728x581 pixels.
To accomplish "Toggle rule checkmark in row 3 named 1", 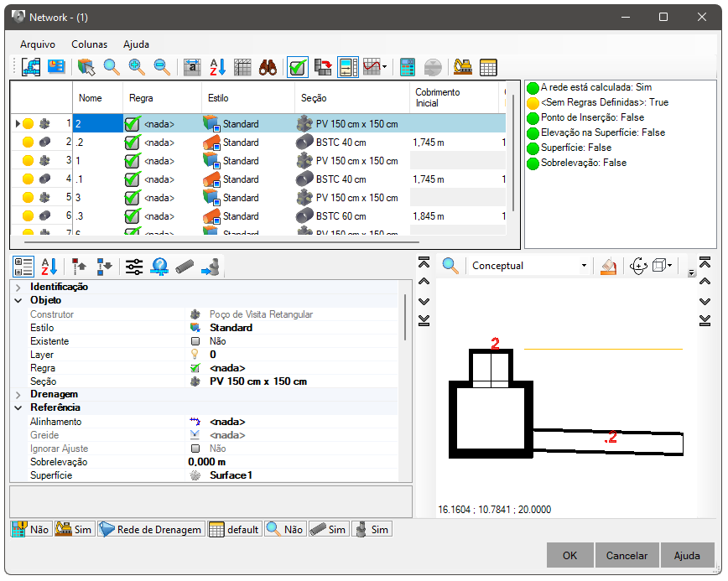I will (133, 161).
